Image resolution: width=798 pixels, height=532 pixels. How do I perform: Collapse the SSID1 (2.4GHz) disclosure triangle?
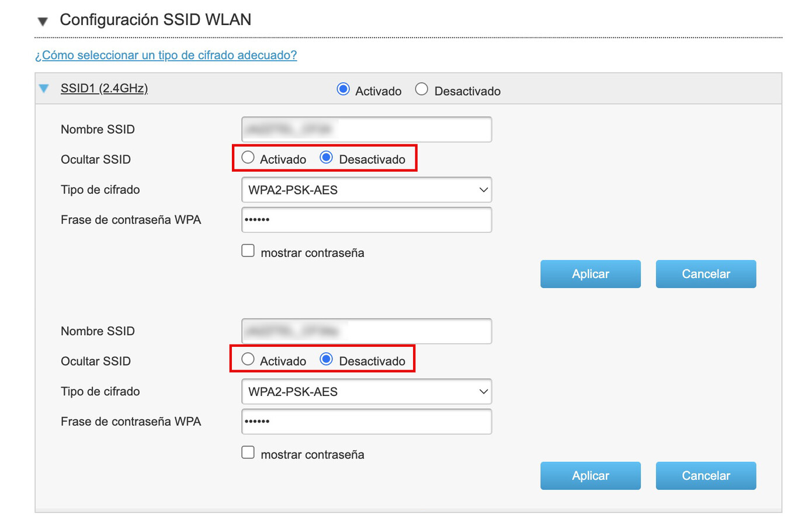[x=44, y=89]
